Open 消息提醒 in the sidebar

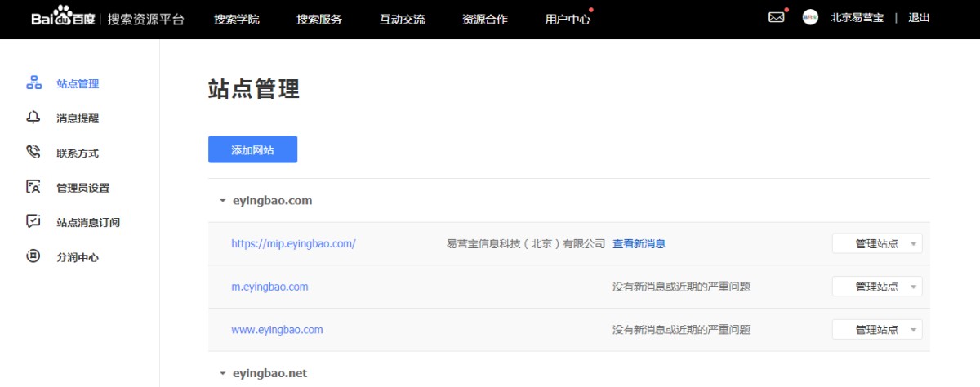click(78, 118)
